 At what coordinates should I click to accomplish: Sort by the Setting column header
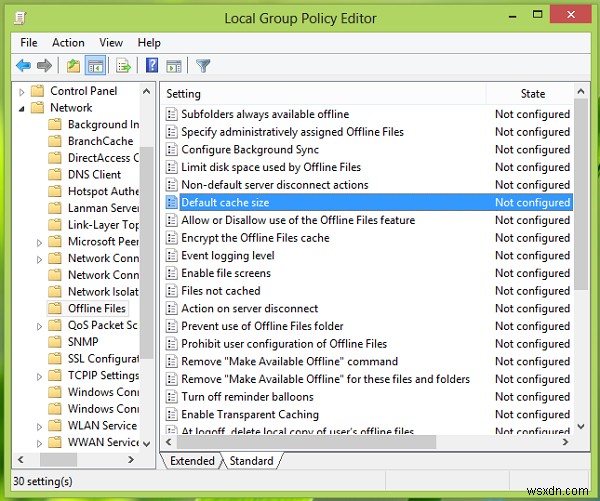click(323, 94)
